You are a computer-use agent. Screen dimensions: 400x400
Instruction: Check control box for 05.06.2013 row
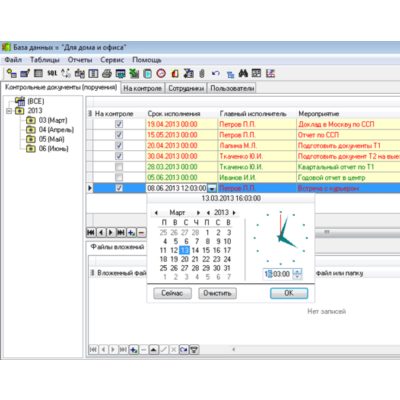[x=119, y=177]
